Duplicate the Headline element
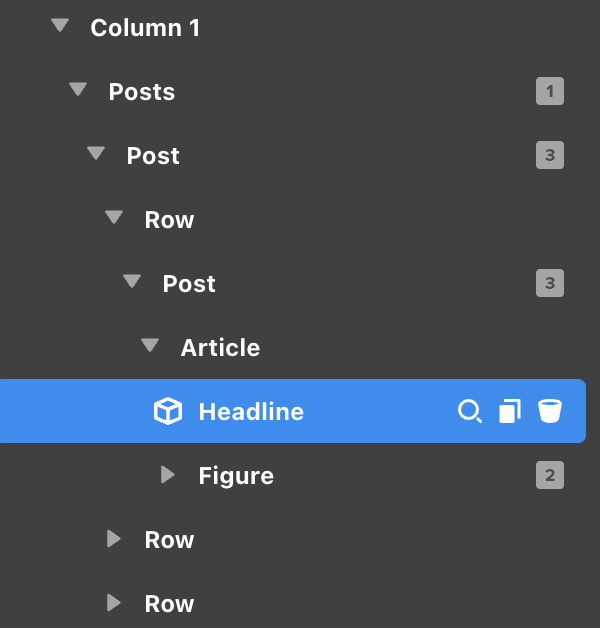The image size is (600, 628). pos(510,411)
